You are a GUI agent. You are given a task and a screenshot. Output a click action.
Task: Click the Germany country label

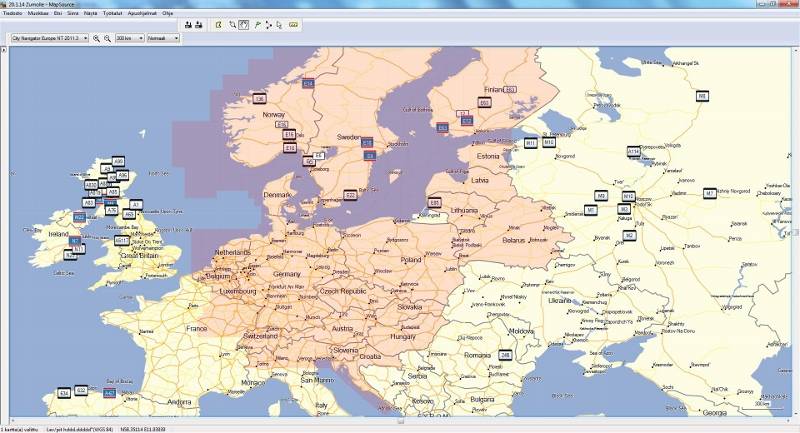click(287, 274)
